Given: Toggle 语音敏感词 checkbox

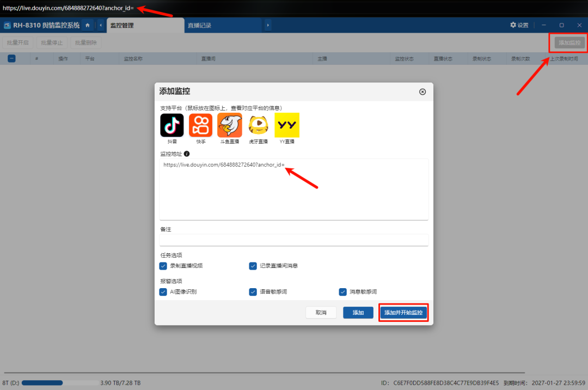Looking at the screenshot, I should click(x=253, y=292).
